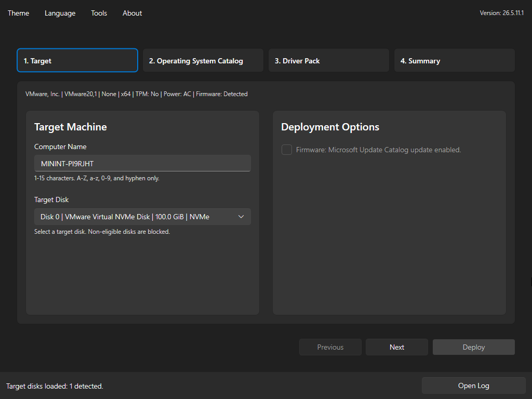The width and height of the screenshot is (532, 399).
Task: Click the Computer Name label
Action: [60, 147]
